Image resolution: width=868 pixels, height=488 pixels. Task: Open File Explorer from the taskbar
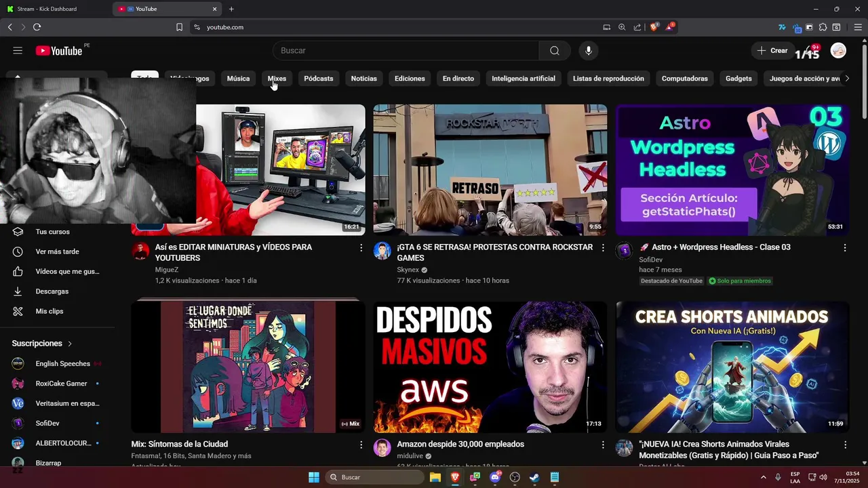435,477
